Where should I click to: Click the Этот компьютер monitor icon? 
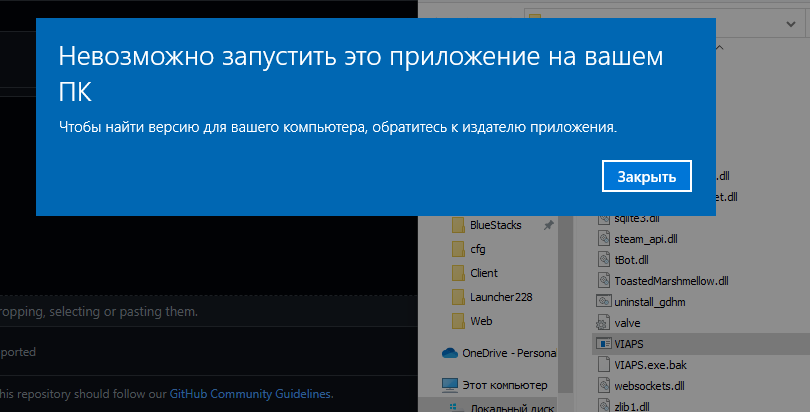450,385
